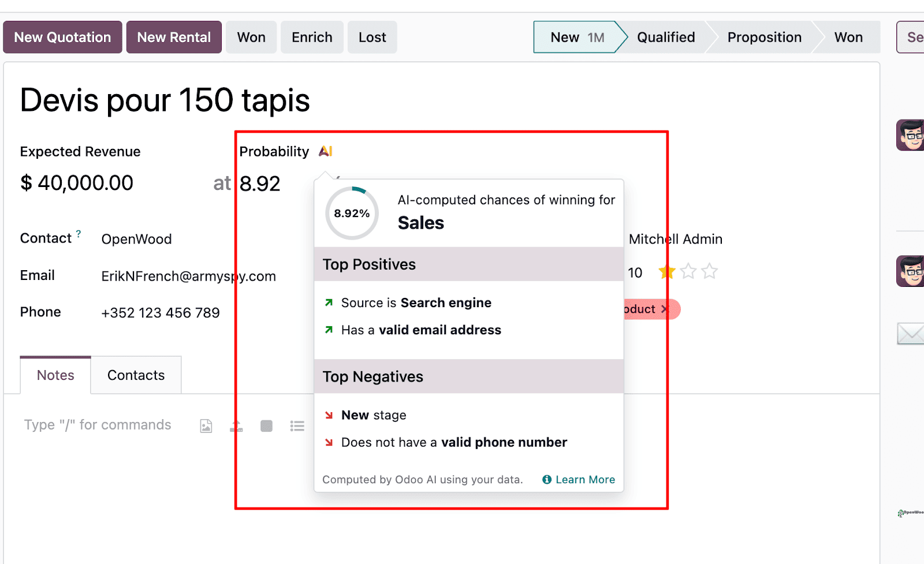Screen dimensions: 924x564
Task: Select the bulleted list icon
Action: pyautogui.click(x=297, y=425)
